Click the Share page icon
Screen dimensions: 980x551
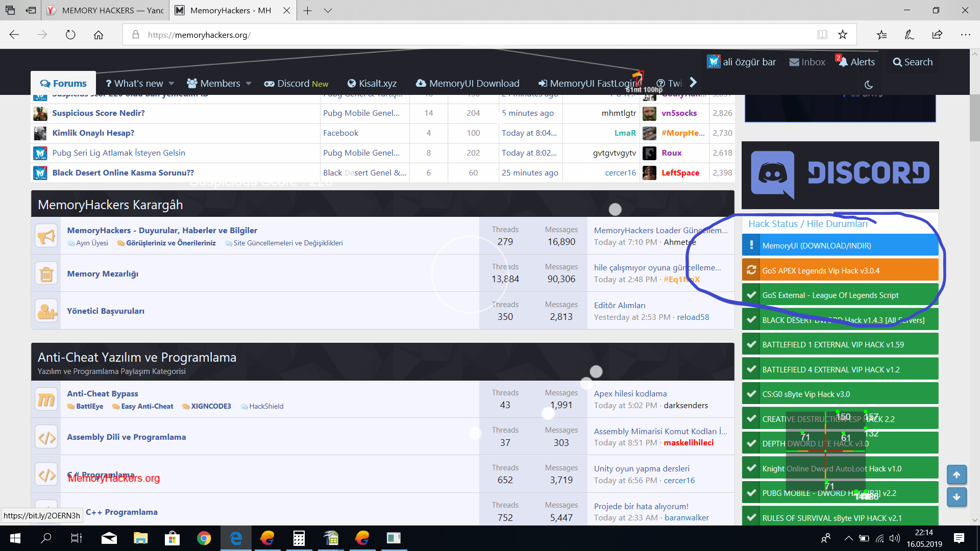pyautogui.click(x=937, y=35)
